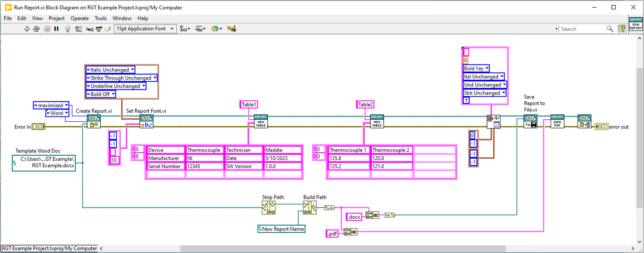Select the Build Path function node
644x253 pixels.
310,208
